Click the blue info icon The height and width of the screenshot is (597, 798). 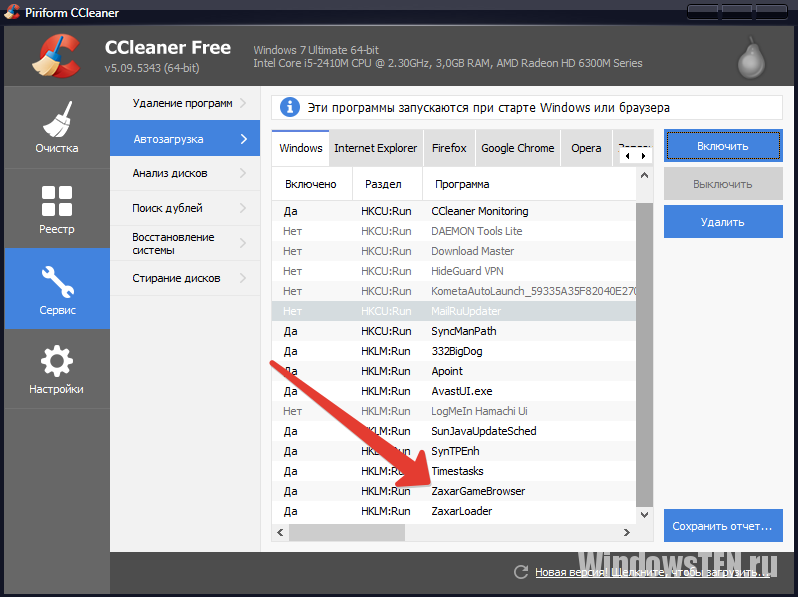pyautogui.click(x=290, y=107)
